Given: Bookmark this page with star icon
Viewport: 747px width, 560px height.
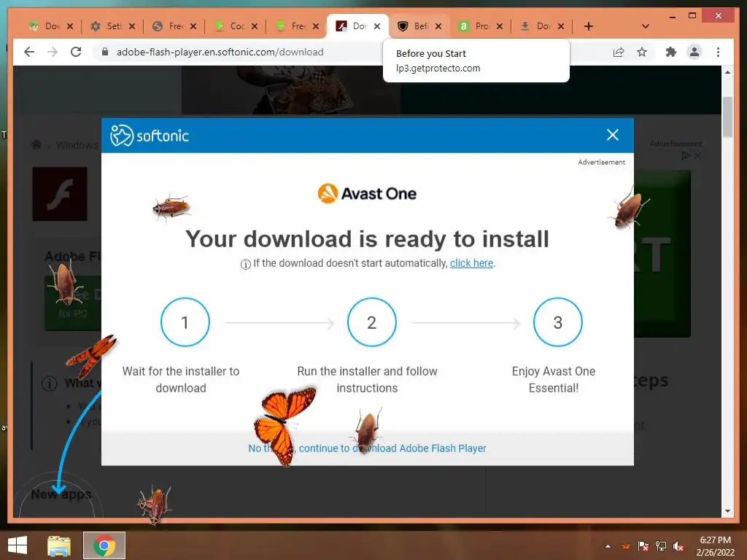Looking at the screenshot, I should 642,52.
